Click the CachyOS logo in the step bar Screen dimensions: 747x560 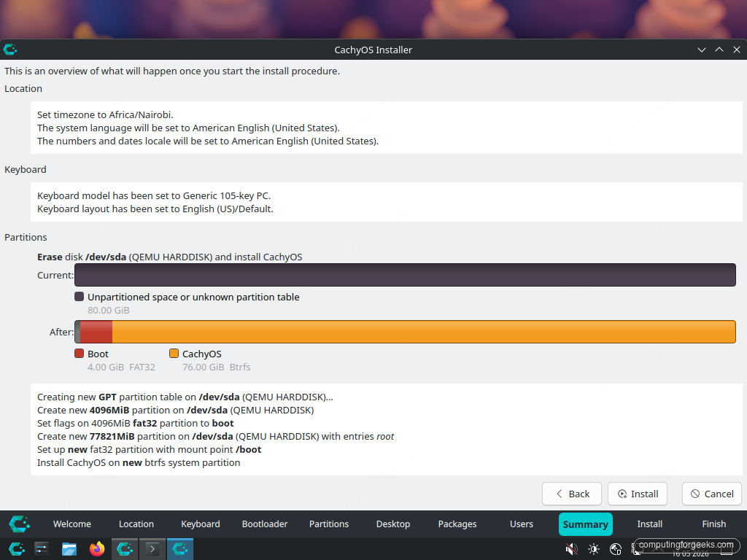(x=20, y=524)
